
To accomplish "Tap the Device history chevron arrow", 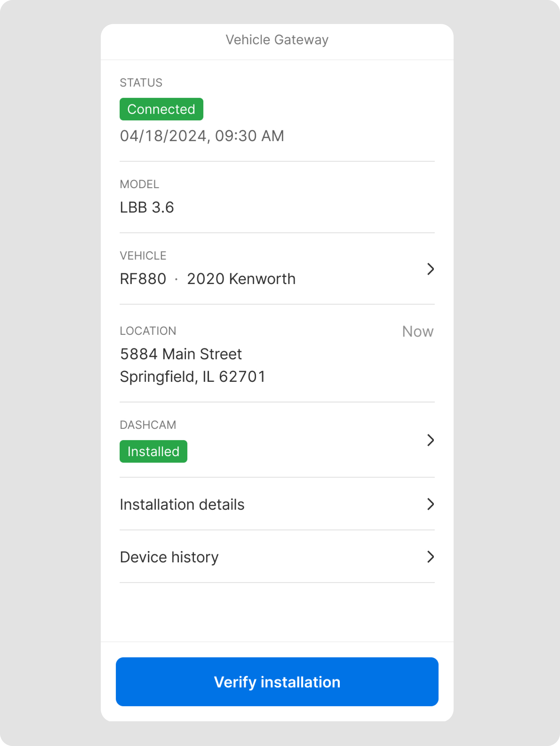I will point(430,557).
